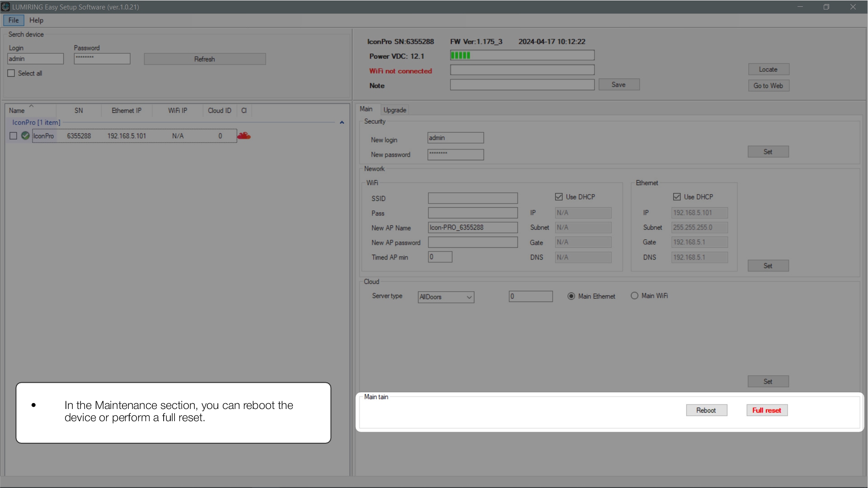Minimize the application window

[x=800, y=7]
